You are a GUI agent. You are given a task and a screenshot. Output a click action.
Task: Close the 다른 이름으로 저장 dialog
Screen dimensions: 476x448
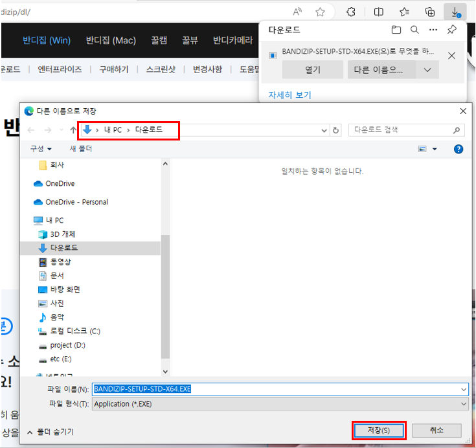click(x=463, y=111)
